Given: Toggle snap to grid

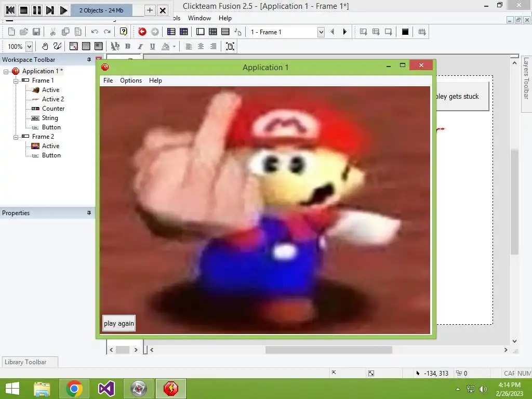Looking at the screenshot, I should [99, 46].
